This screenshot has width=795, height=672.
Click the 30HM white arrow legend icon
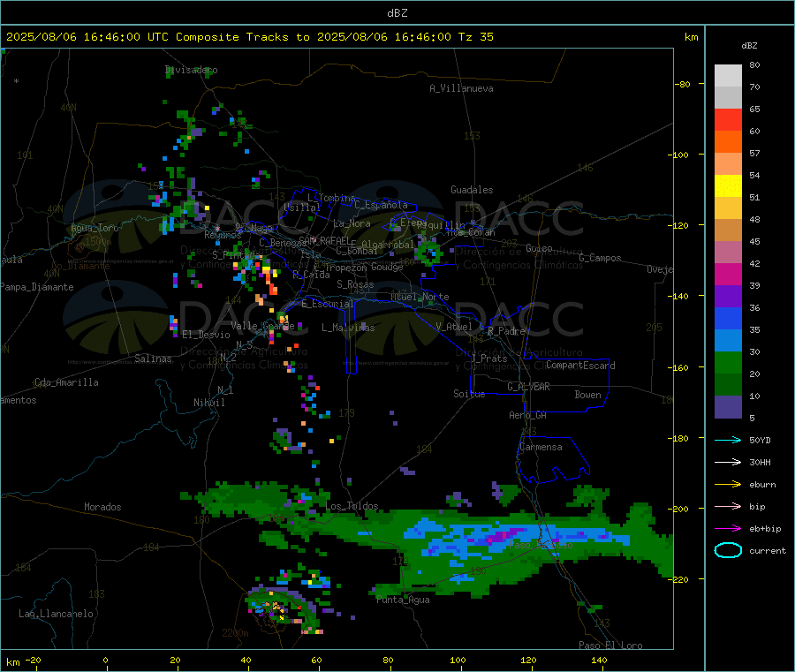pyautogui.click(x=728, y=462)
